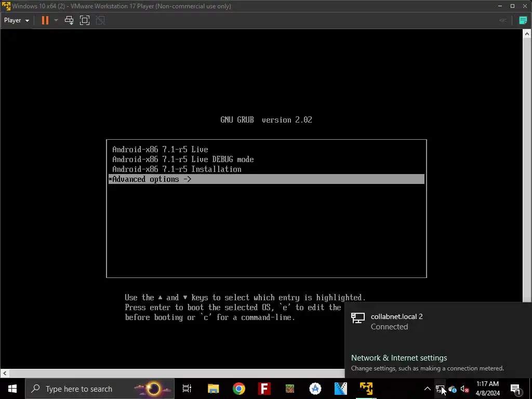
Task: Launch Google Chrome from the taskbar
Action: 239,389
